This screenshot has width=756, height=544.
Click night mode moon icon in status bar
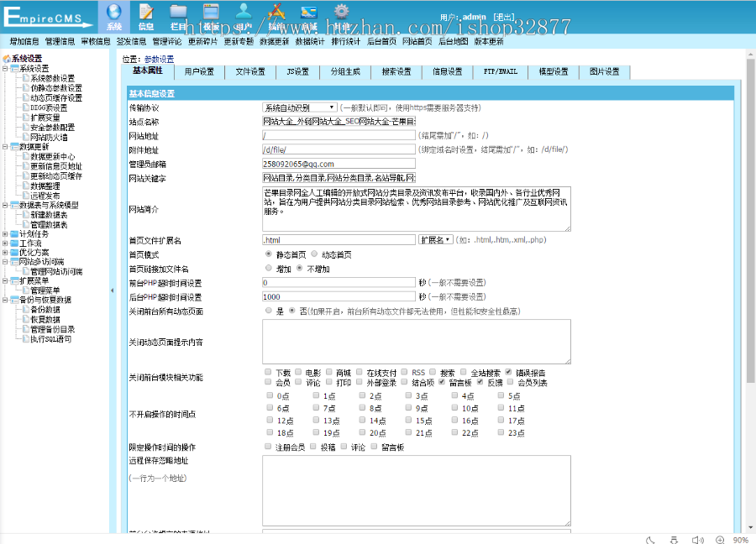650,540
